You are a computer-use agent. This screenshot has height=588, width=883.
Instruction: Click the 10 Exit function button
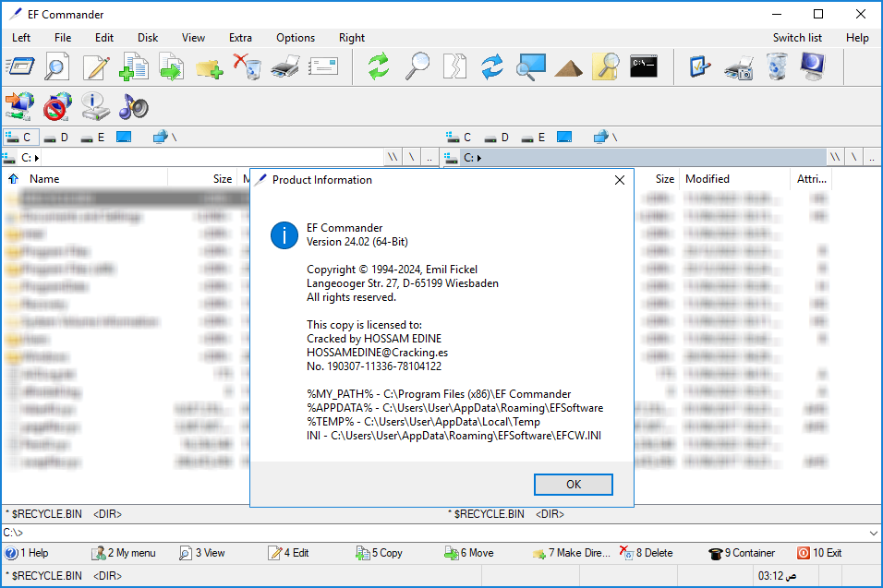[819, 553]
